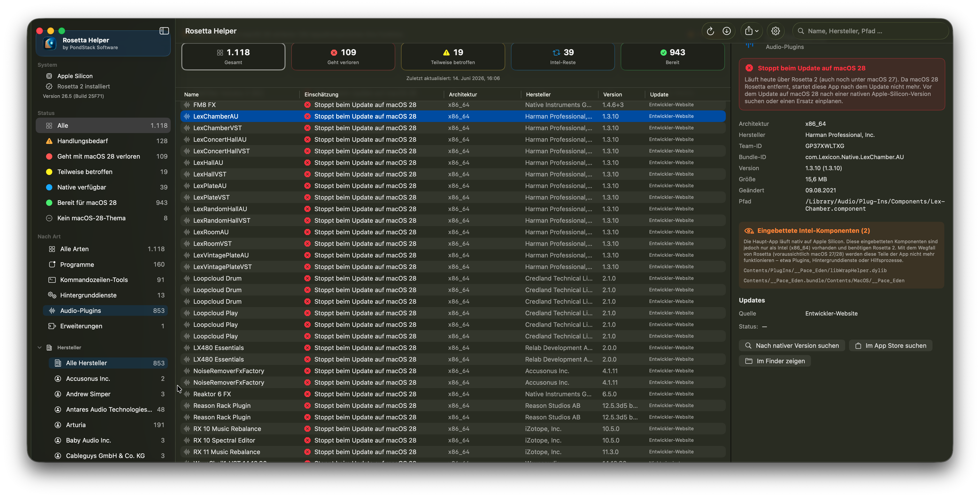Screen dimensions: 980x498
Task: Toggle the sidebar panel icon
Action: (x=164, y=31)
